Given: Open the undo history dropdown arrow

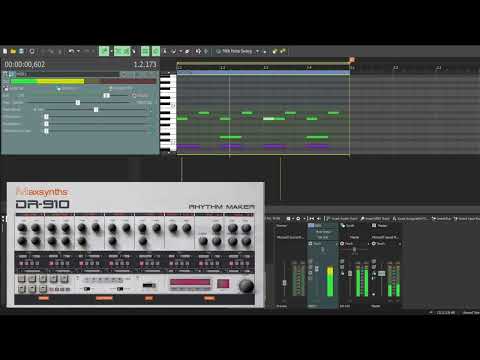Looking at the screenshot, I should click(78, 51).
